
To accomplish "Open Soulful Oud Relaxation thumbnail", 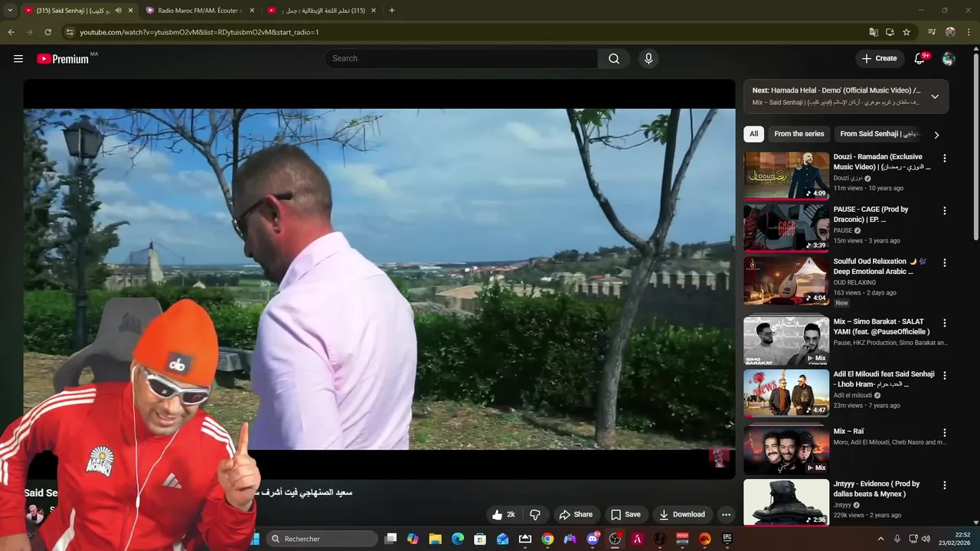I will click(x=786, y=280).
